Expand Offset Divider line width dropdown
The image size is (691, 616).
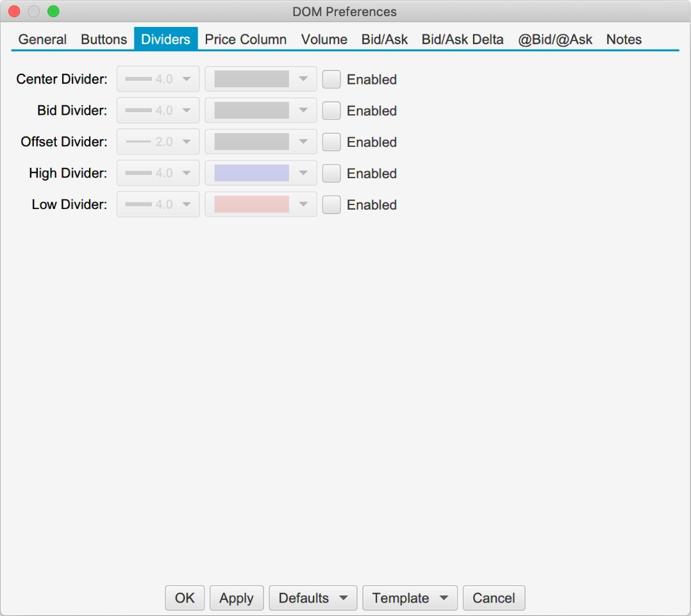click(158, 142)
